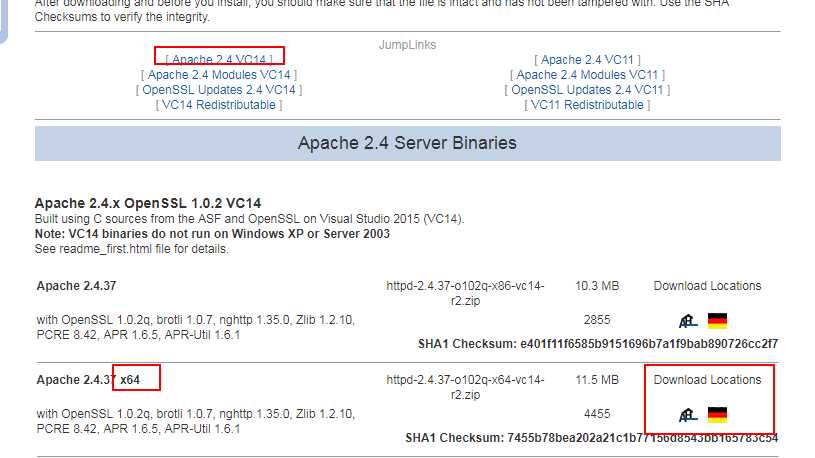The width and height of the screenshot is (815, 458).
Task: Click the Apache Lounge icon for the x64 download
Action: click(x=688, y=415)
